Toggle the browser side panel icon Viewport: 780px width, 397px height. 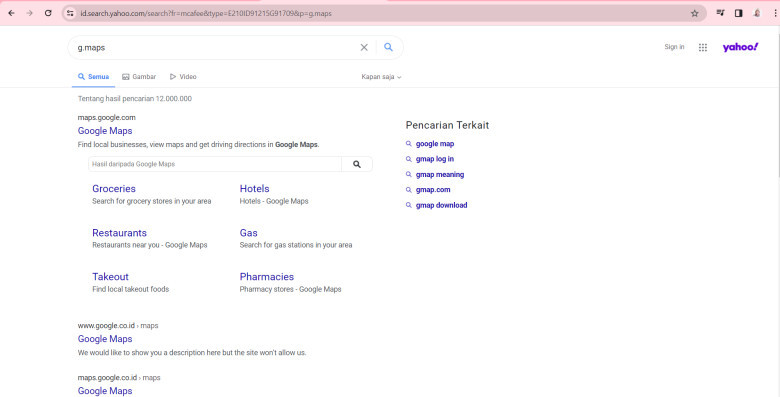[x=739, y=13]
